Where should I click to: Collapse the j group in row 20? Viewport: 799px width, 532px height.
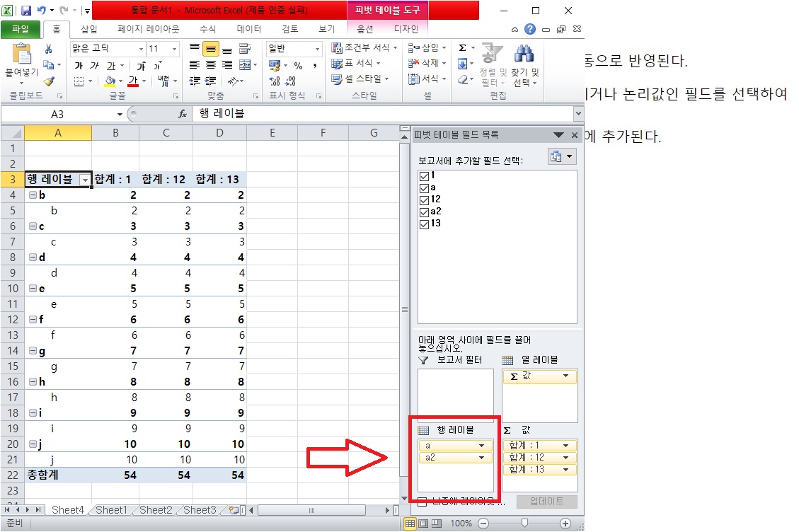click(33, 444)
